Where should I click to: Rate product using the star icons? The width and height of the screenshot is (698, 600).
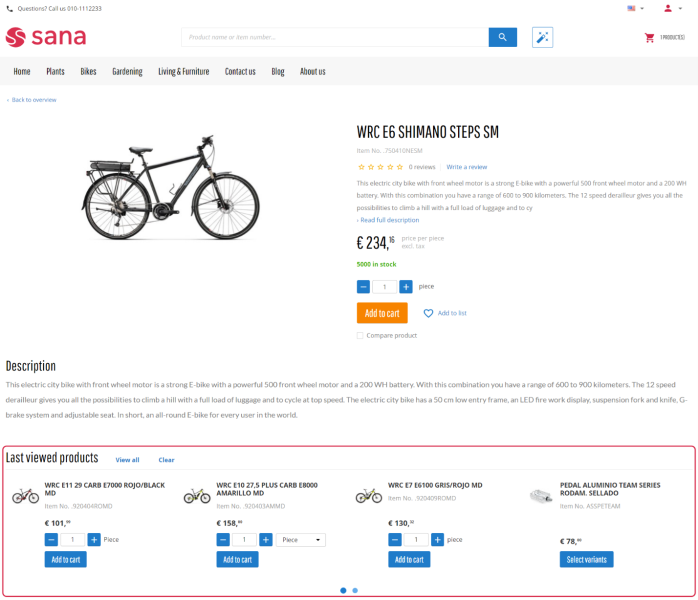pyautogui.click(x=380, y=167)
